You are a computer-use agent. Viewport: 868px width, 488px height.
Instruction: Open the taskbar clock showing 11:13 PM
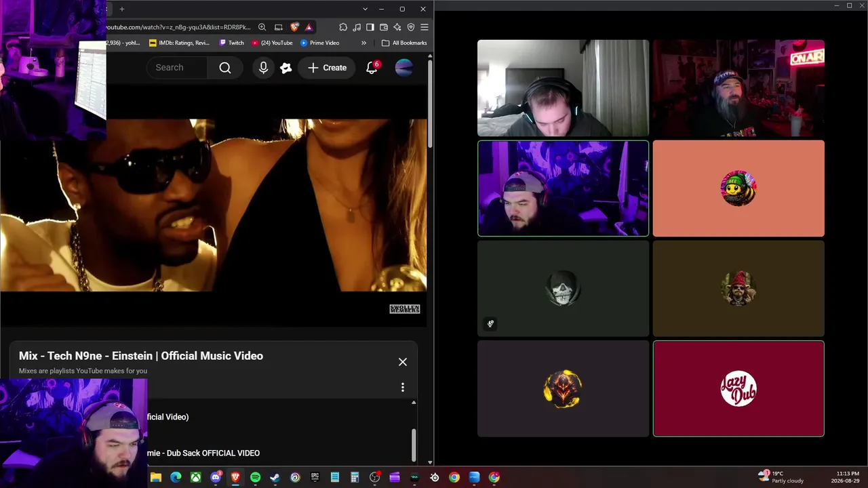[846, 477]
